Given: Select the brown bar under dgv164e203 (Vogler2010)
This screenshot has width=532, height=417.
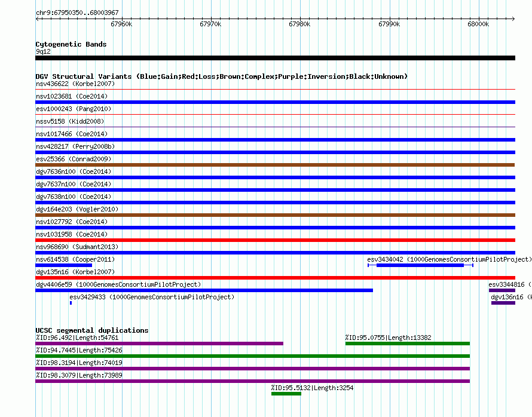Looking at the screenshot, I should (x=275, y=215).
